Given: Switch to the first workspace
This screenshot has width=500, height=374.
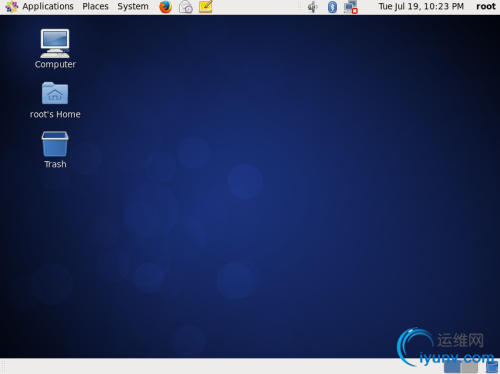Looking at the screenshot, I should (x=452, y=367).
